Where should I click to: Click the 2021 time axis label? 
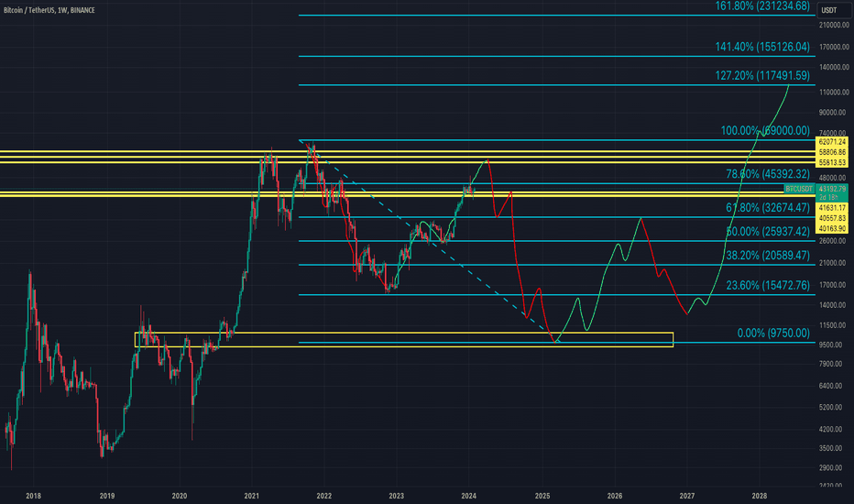point(252,496)
